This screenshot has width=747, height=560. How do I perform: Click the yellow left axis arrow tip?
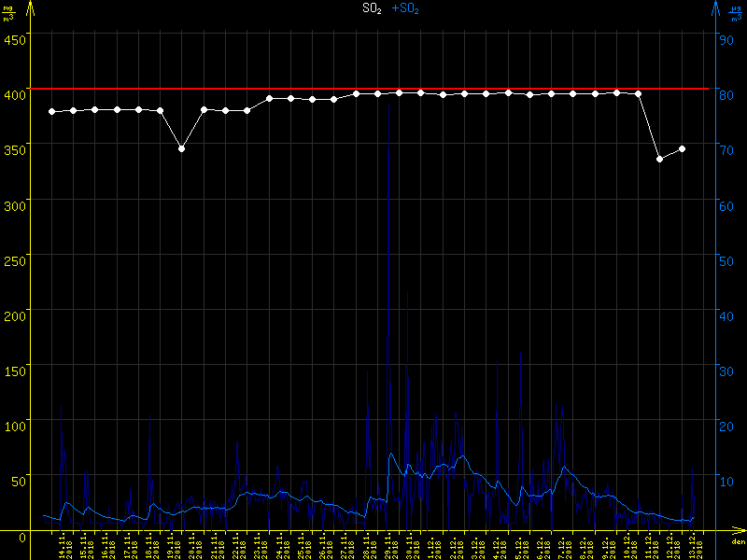tap(31, 6)
